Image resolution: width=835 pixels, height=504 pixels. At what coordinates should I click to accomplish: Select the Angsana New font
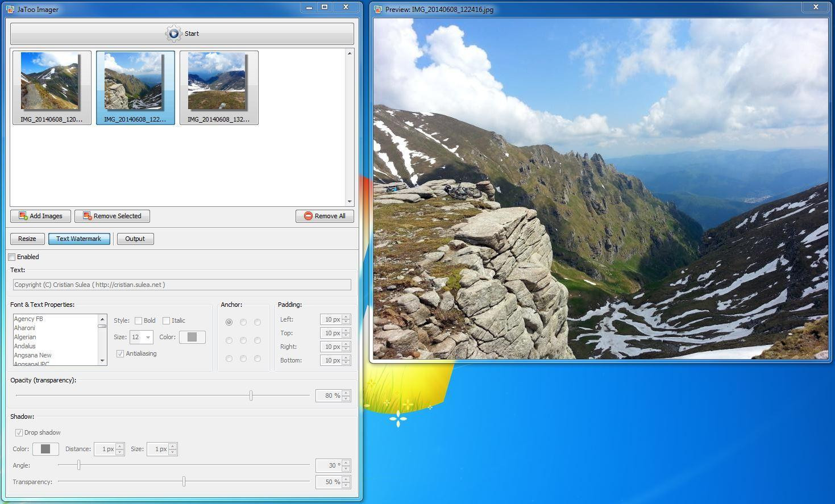pos(33,355)
